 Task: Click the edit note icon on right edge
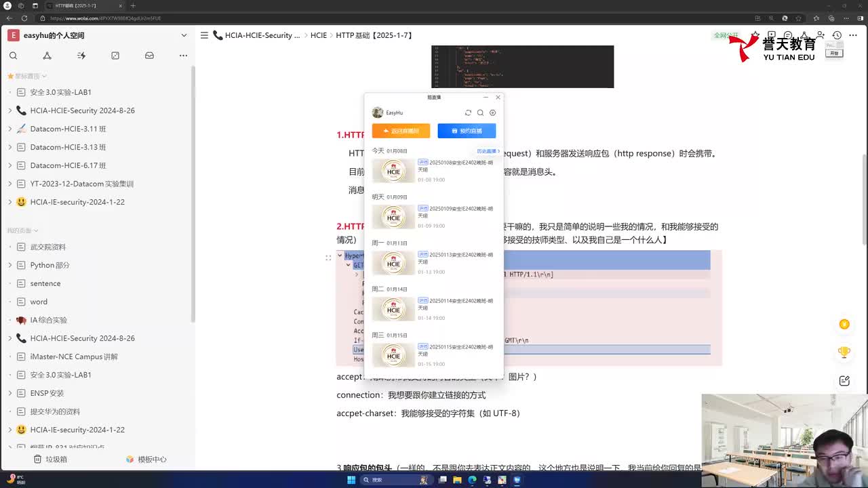[844, 381]
